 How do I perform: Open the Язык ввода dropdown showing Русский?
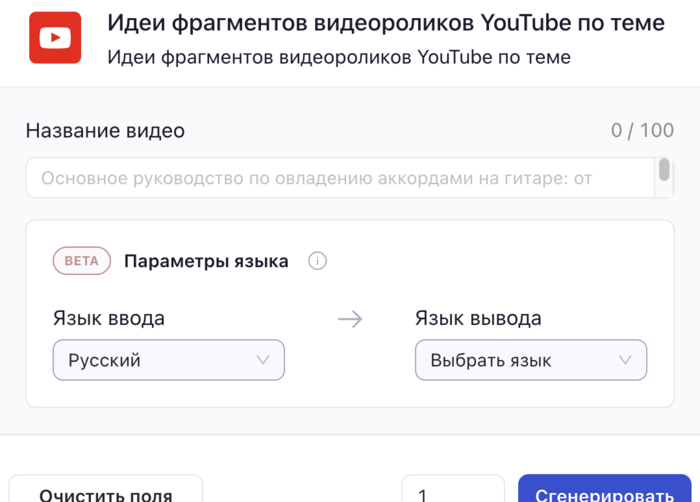pyautogui.click(x=168, y=360)
